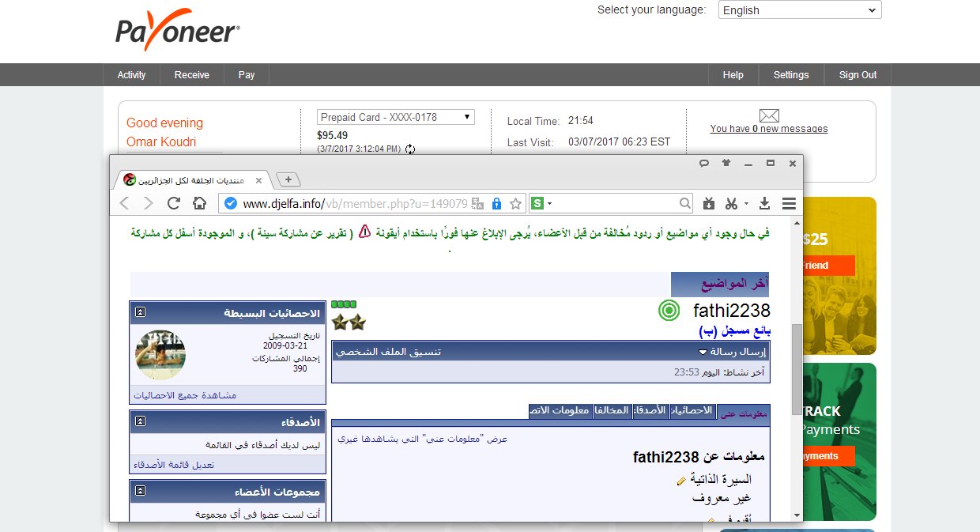Open 'You have 0 new messages' link
980x532 pixels.
tap(769, 129)
